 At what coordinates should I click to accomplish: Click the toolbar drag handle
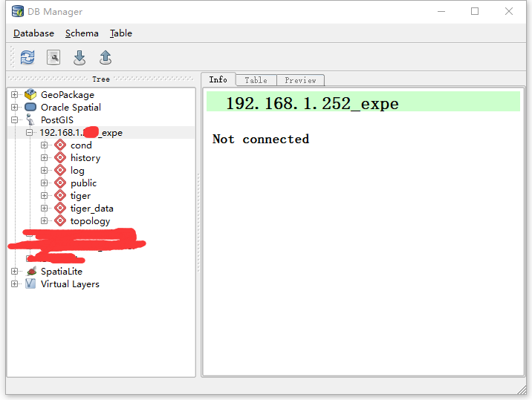pyautogui.click(x=13, y=57)
